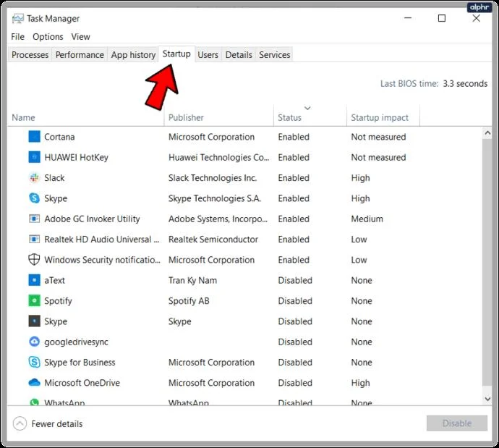
Task: Select the Adobe GC Invoker Utility entry
Action: [92, 219]
